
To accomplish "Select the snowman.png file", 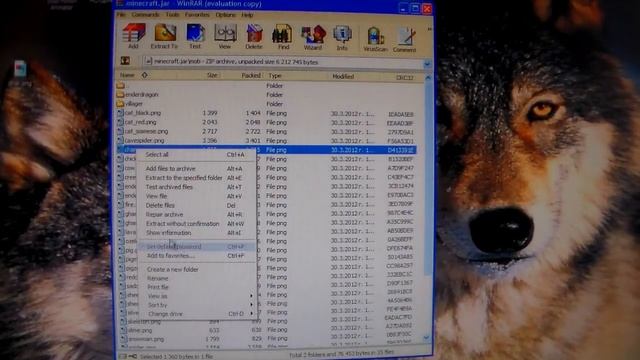I will [x=146, y=339].
